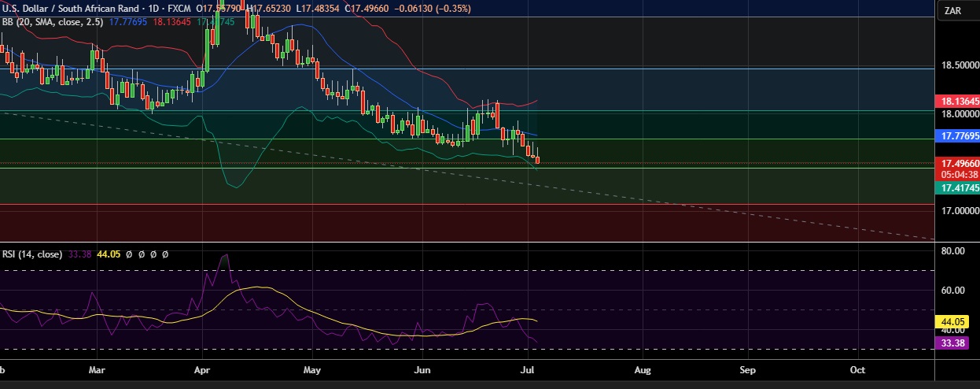980x389 pixels.
Task: Click the 18.00000 price axis tick
Action: (959, 114)
